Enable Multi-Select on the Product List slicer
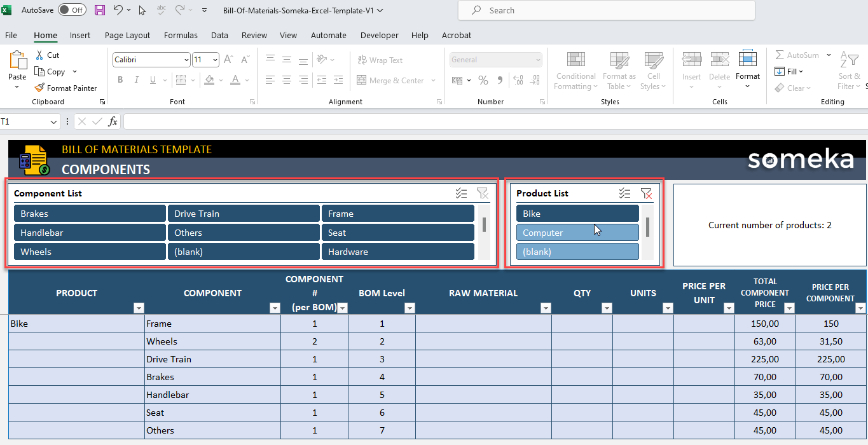Screen dimensions: 868x445 tap(624, 193)
